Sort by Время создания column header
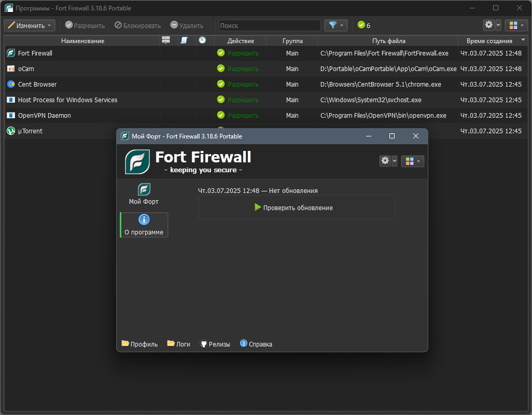The height and width of the screenshot is (415, 532). 489,40
